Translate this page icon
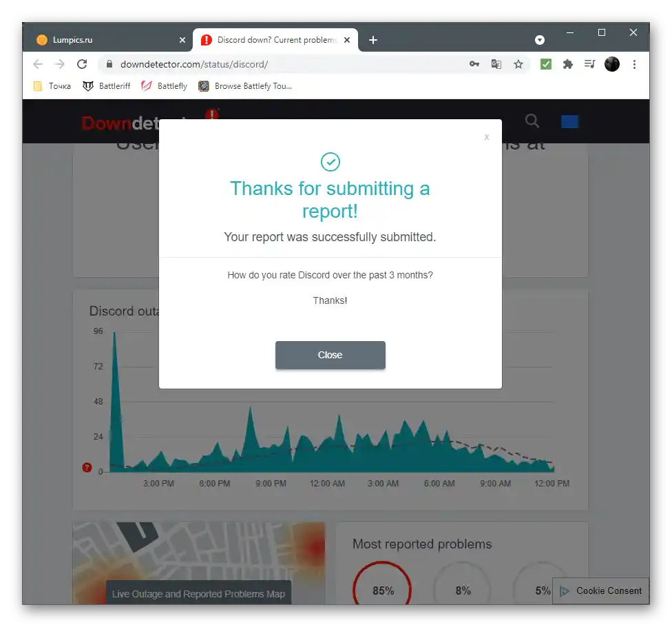The height and width of the screenshot is (627, 672). tap(496, 64)
